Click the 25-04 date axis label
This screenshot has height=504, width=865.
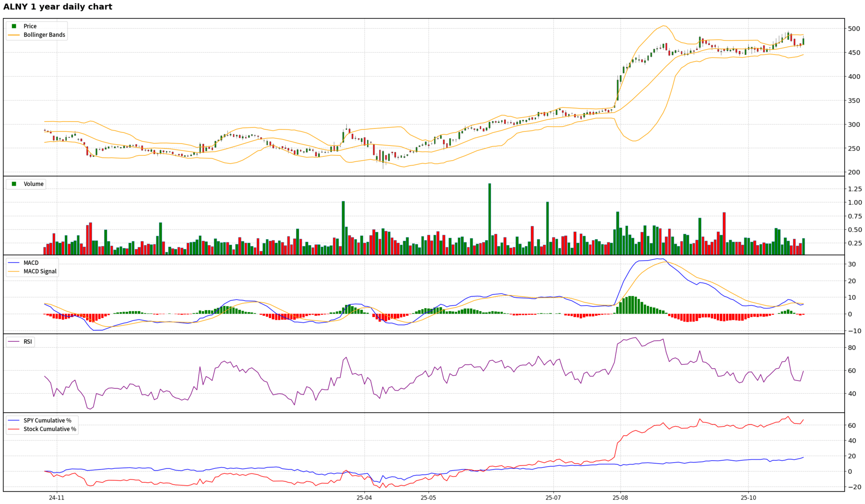364,498
